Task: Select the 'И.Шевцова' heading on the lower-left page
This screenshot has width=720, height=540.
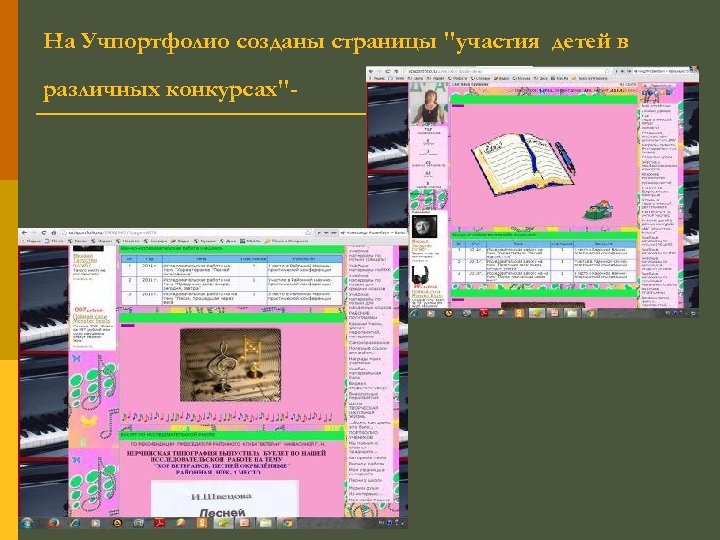Action: pyautogui.click(x=221, y=496)
